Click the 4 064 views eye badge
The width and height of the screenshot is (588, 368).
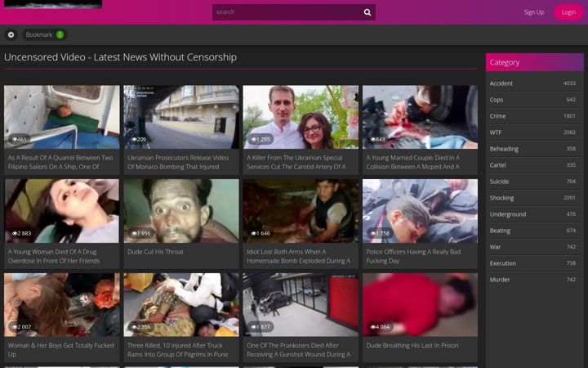[380, 327]
